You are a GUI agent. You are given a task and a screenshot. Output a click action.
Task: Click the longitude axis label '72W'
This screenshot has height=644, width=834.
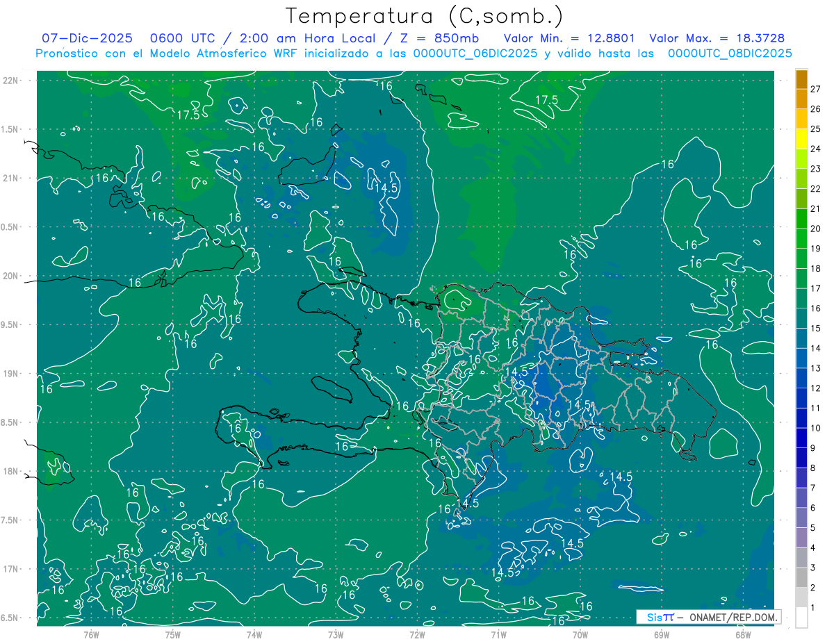pos(417,635)
